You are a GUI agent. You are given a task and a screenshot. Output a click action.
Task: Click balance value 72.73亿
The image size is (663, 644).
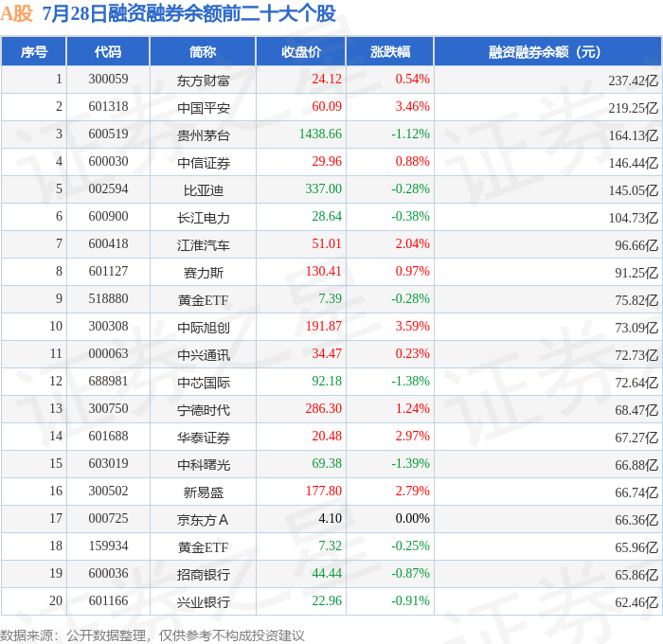636,355
